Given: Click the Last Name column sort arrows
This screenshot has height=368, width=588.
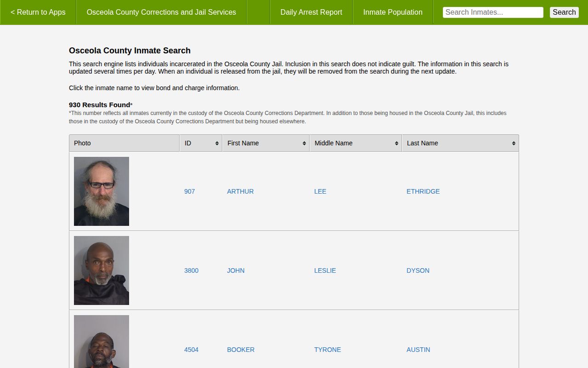Looking at the screenshot, I should [514, 144].
